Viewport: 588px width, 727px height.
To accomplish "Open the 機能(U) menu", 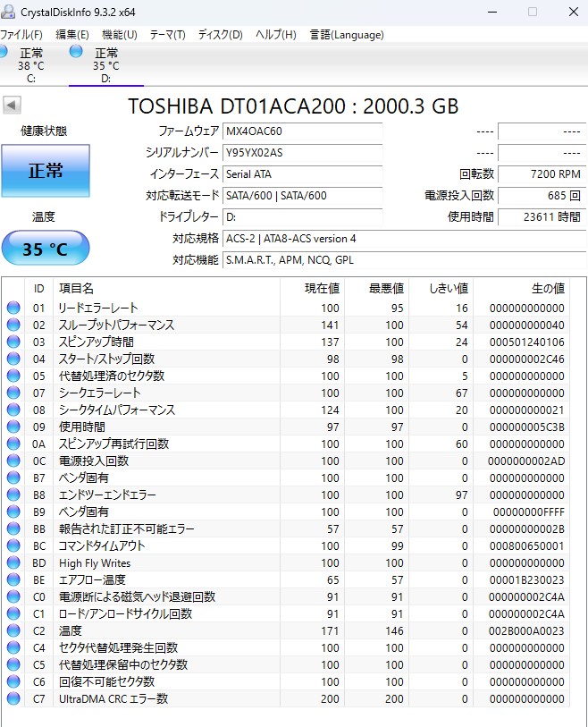I will 120,35.
